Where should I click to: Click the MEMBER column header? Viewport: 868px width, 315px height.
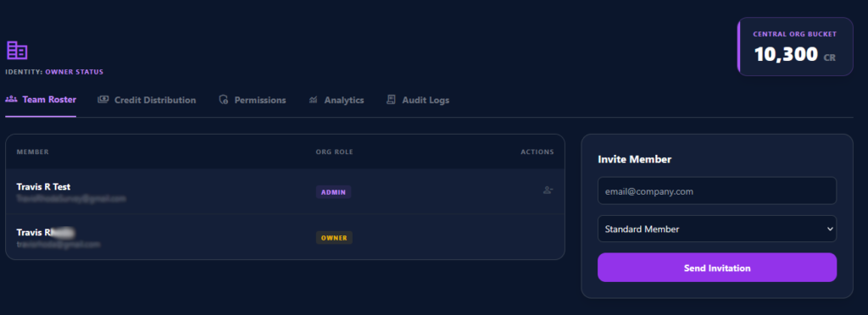click(x=33, y=152)
